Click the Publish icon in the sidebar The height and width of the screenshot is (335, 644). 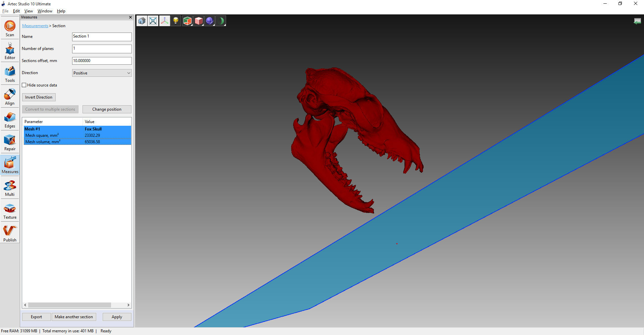[10, 234]
